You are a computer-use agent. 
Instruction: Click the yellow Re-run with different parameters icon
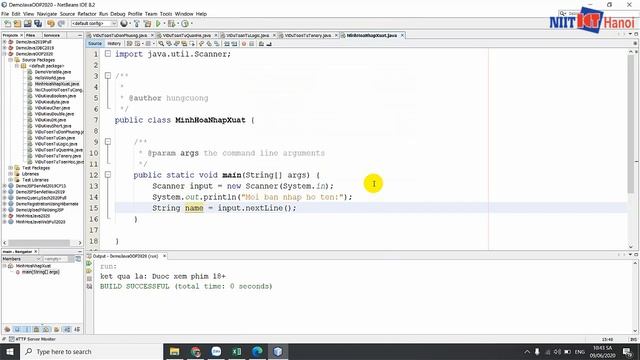[89, 271]
